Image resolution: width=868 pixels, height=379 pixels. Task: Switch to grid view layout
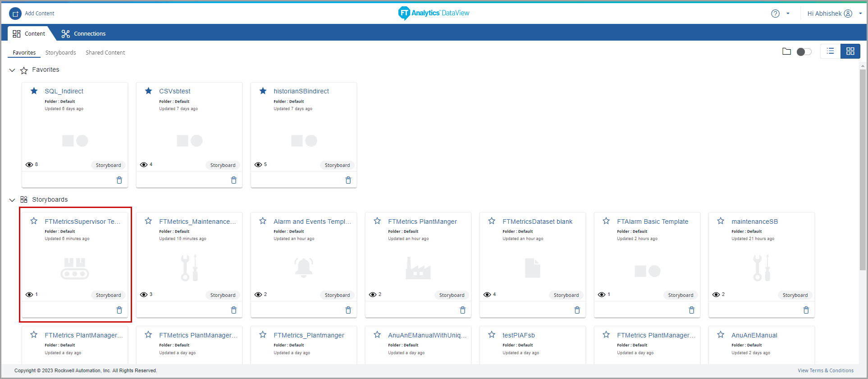point(850,51)
